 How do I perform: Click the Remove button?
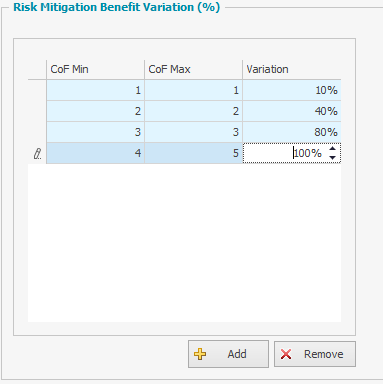point(315,354)
